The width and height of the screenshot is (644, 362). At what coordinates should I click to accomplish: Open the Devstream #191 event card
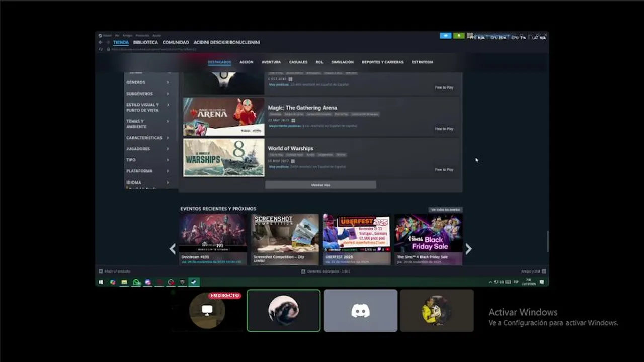[213, 239]
